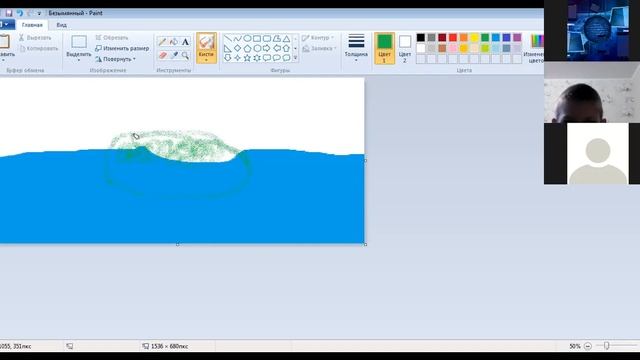
Task: Switch to the Главная tab
Action: click(32, 25)
